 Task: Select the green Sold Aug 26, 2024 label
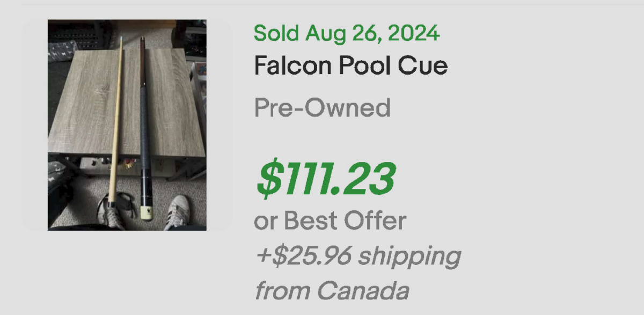pos(347,33)
